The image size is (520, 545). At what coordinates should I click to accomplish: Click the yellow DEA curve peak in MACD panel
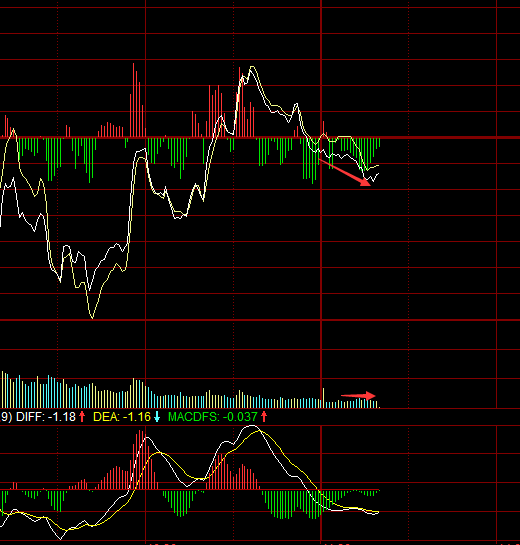(259, 431)
